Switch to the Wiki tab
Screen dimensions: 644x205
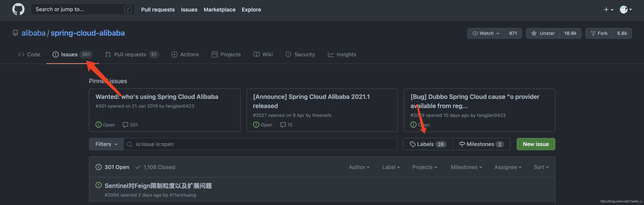[x=263, y=54]
